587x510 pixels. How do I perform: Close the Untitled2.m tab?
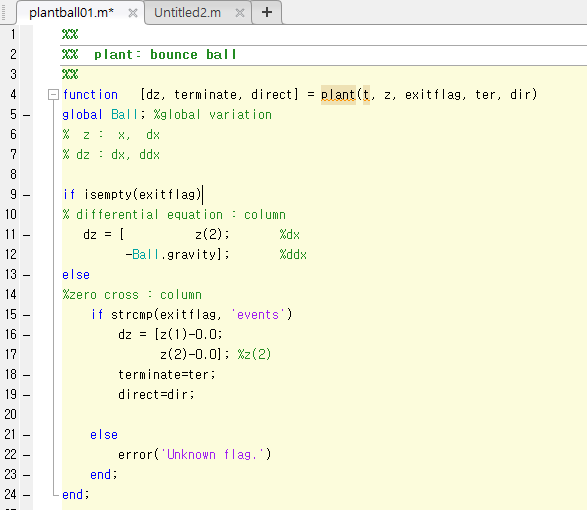(240, 13)
